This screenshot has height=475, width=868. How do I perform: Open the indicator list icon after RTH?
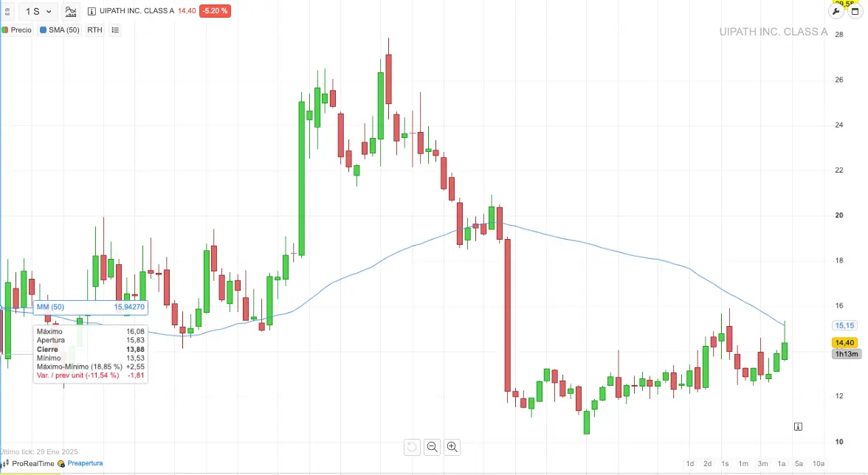point(115,30)
